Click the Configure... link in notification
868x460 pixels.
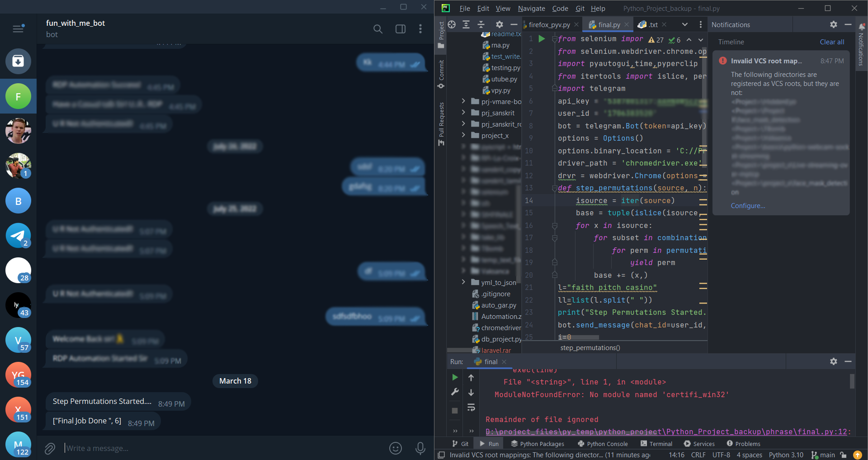(748, 206)
